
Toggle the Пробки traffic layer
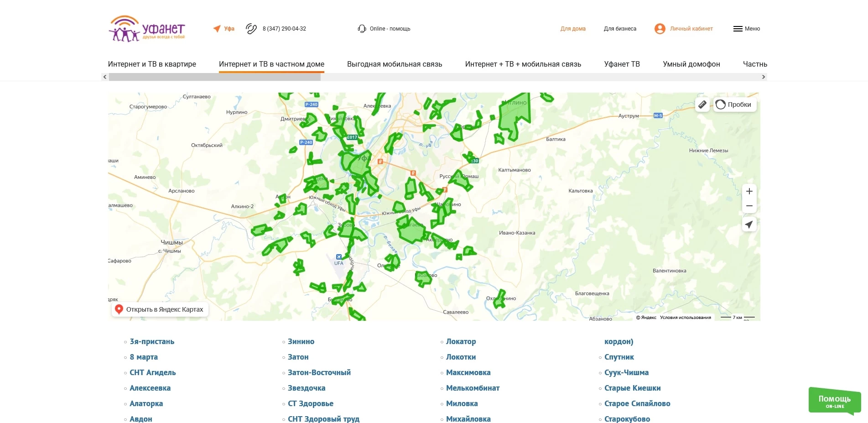(x=734, y=104)
